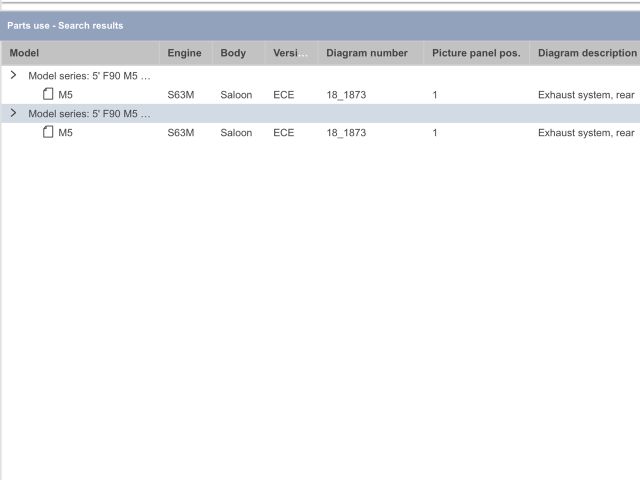Select the first M5 model entry
Viewport: 640px width, 480px height.
pos(66,95)
